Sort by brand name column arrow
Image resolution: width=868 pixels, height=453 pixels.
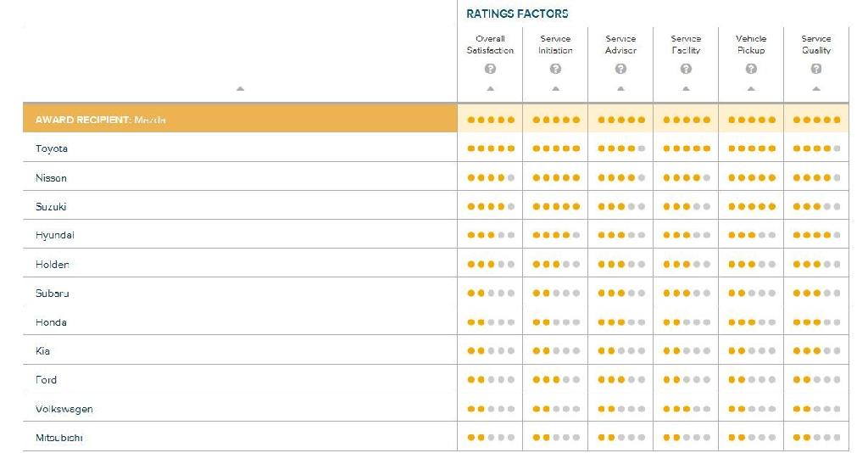240,88
